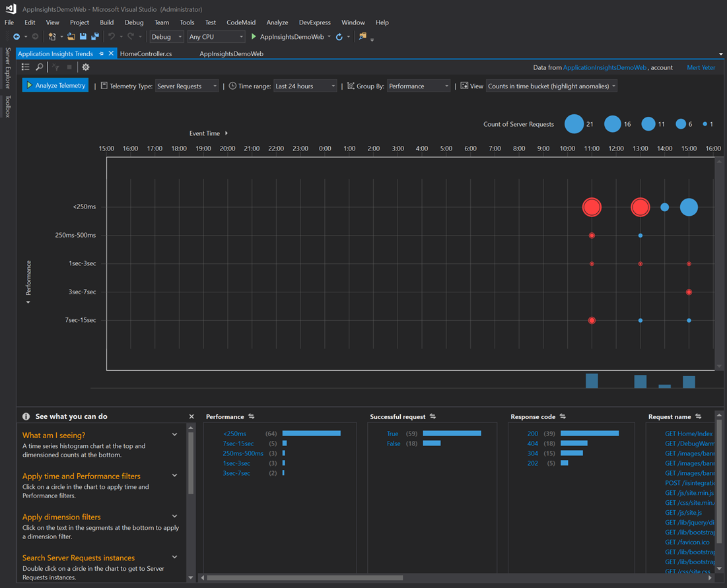Viewport: 727px width, 588px height.
Task: Open the Time range dropdown
Action: (x=304, y=86)
